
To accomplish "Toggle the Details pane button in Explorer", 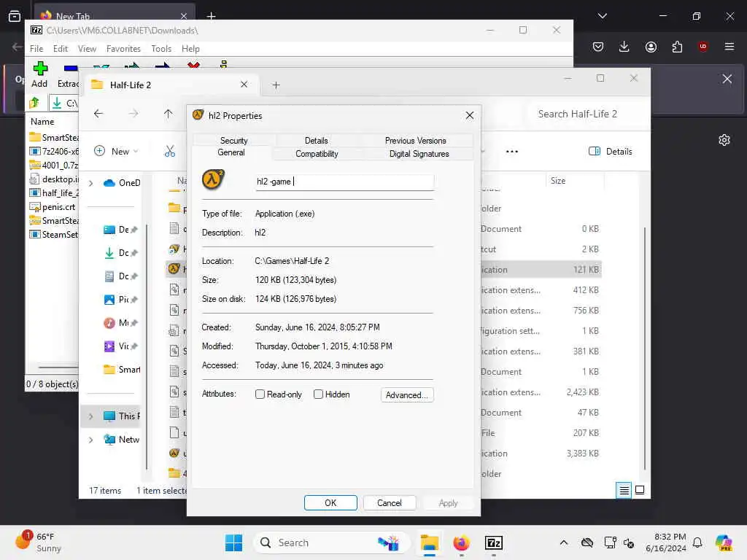I will pos(611,152).
